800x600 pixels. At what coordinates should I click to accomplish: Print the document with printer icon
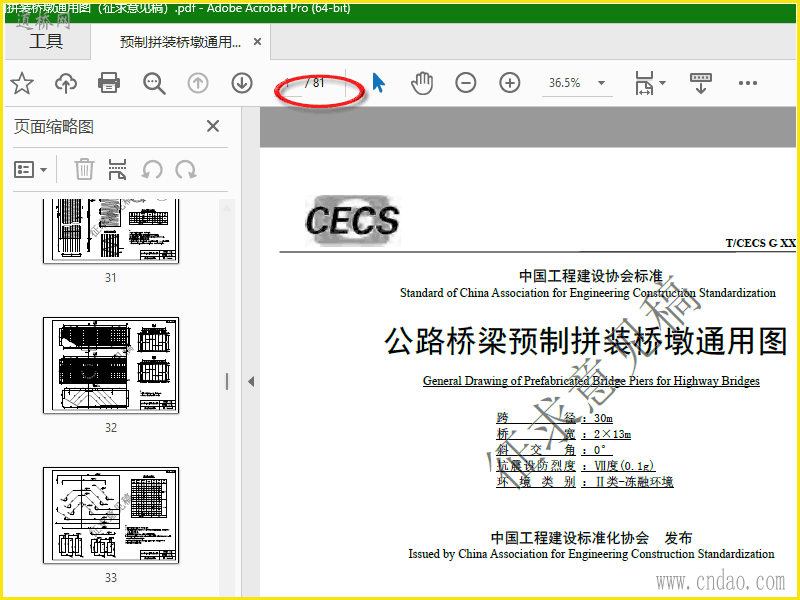tap(109, 83)
